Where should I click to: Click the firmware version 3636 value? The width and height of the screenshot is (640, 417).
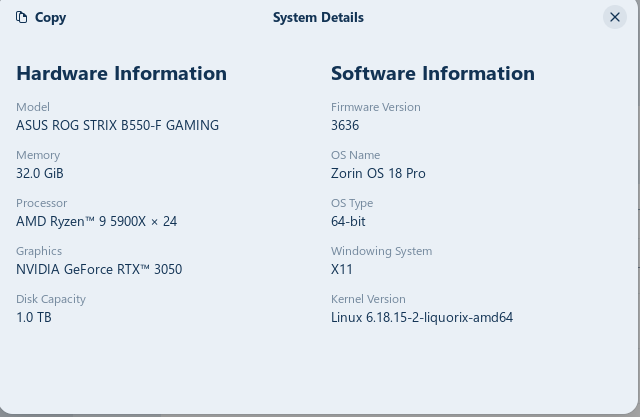[345, 125]
